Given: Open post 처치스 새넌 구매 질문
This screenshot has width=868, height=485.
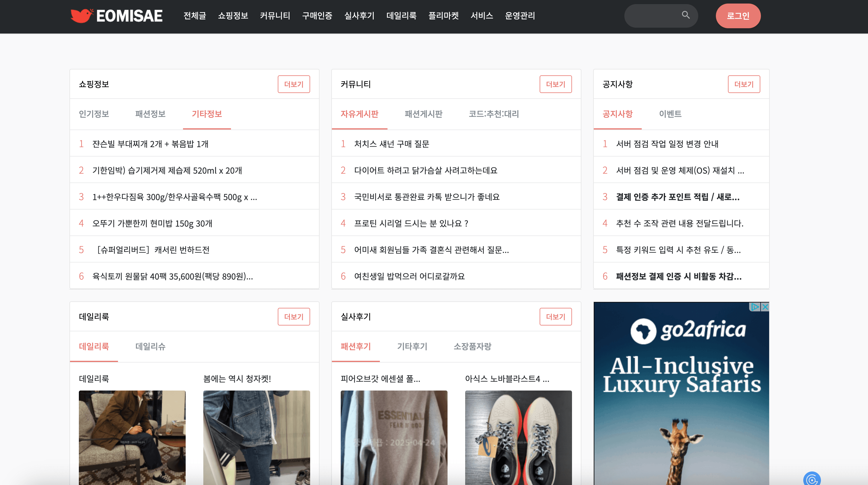Looking at the screenshot, I should (391, 144).
